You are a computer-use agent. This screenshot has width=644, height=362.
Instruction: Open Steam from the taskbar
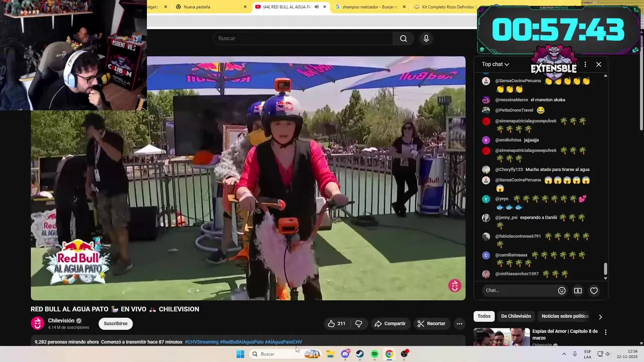(x=360, y=354)
